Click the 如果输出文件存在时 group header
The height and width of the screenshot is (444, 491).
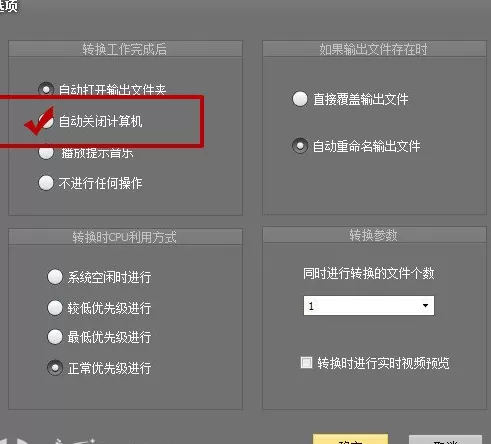(x=374, y=49)
